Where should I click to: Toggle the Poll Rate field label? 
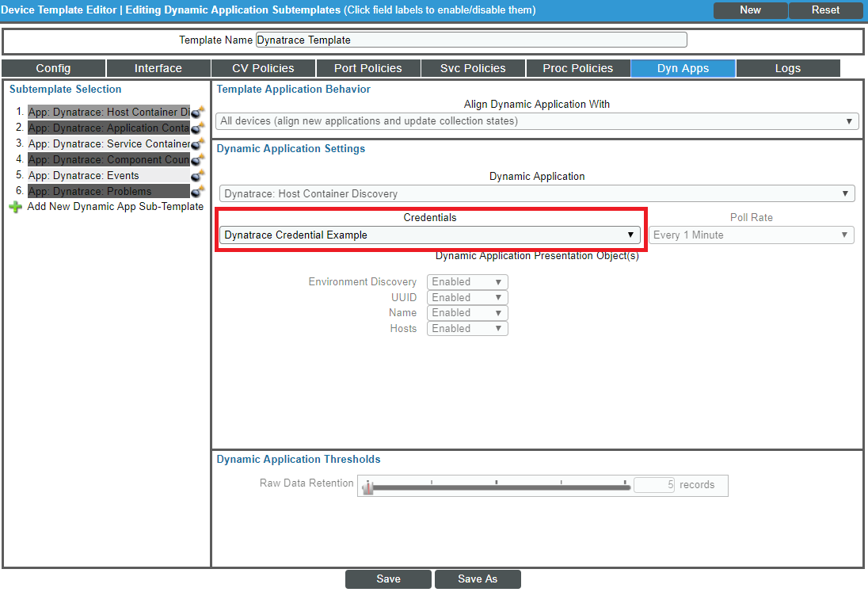(752, 218)
